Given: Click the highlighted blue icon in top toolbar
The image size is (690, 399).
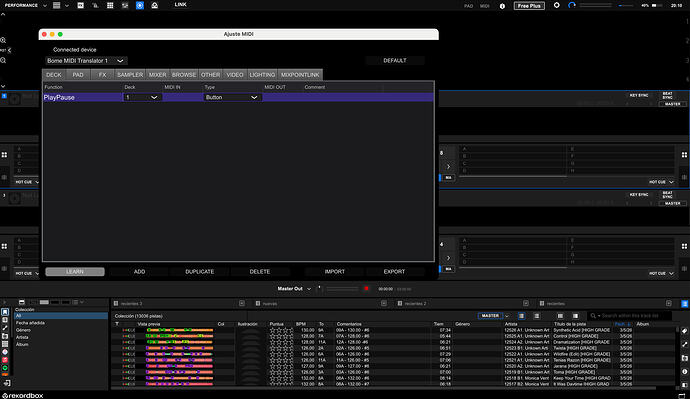Looking at the screenshot, I should click(x=139, y=5).
